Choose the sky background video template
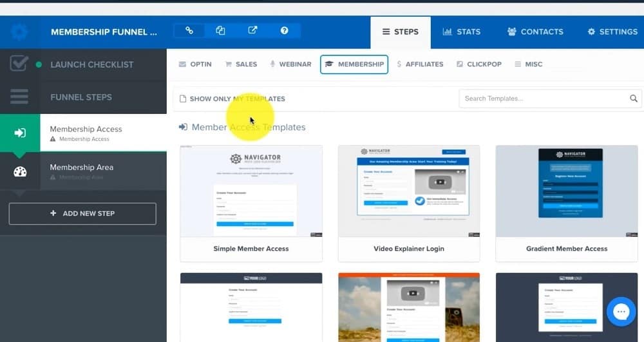Image resolution: width=644 pixels, height=342 pixels. [x=409, y=307]
